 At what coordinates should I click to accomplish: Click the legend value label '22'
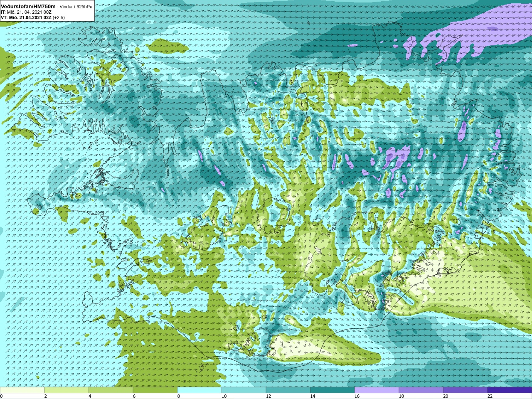490,396
